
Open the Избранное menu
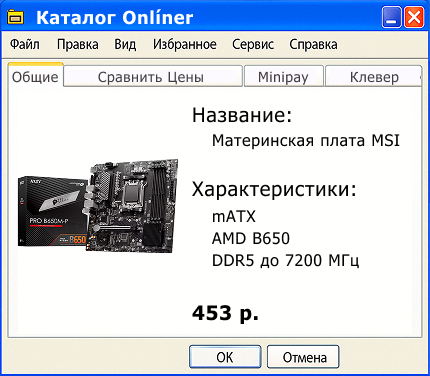(x=185, y=44)
